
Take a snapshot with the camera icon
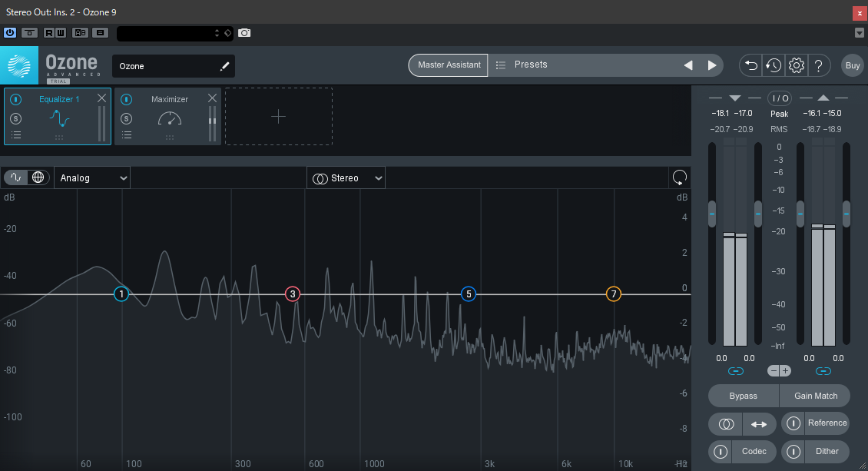click(244, 32)
